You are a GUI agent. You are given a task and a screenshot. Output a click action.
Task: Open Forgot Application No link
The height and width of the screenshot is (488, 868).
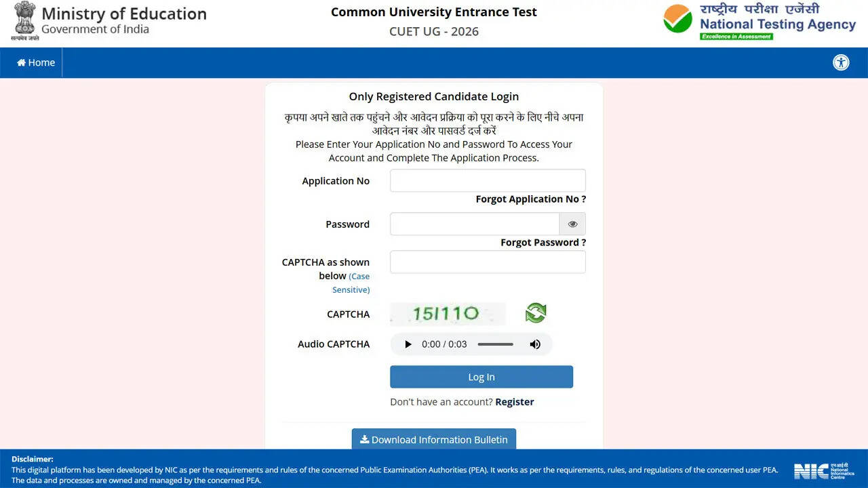[530, 199]
